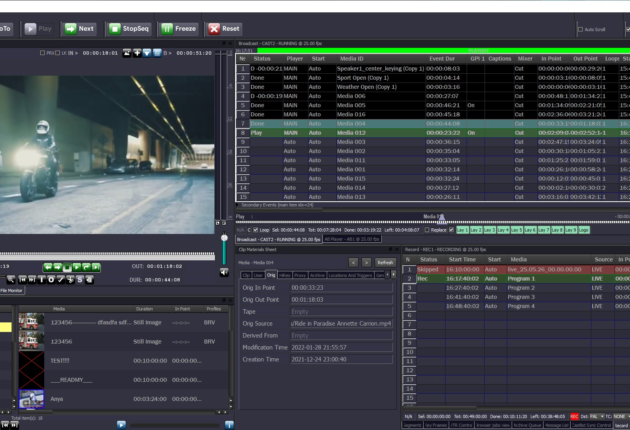630x430 pixels.
Task: Click the Media playback position marker on timeline
Action: [442, 218]
